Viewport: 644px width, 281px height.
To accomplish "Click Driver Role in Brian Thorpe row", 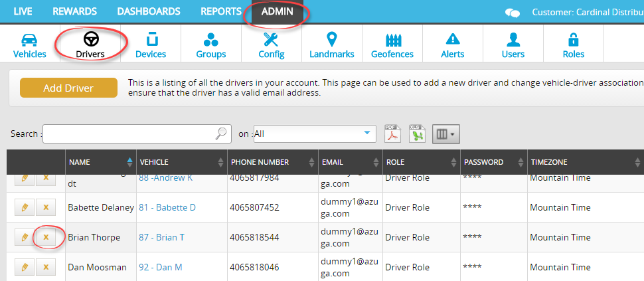I will (x=408, y=237).
